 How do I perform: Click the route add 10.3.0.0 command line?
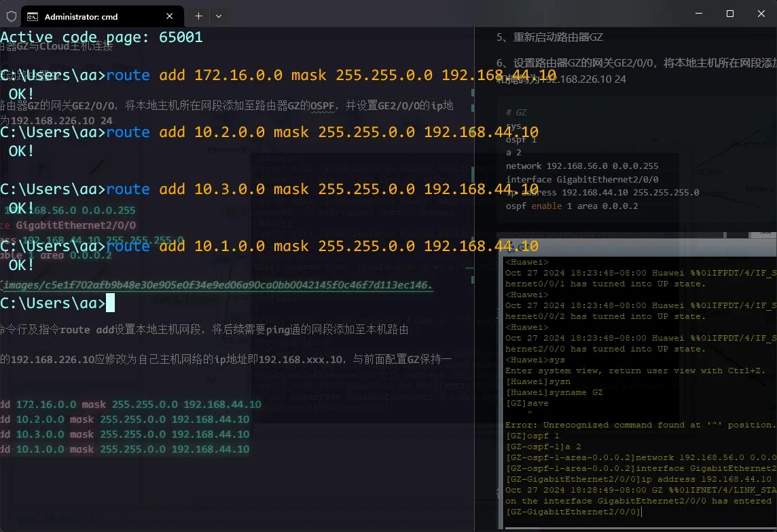(x=269, y=189)
